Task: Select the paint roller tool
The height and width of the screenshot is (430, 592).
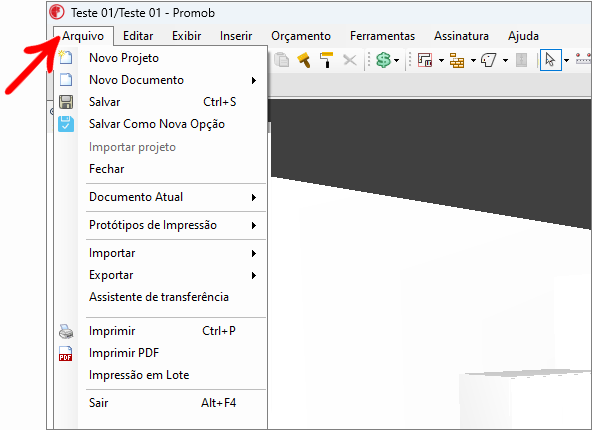Action: click(327, 60)
